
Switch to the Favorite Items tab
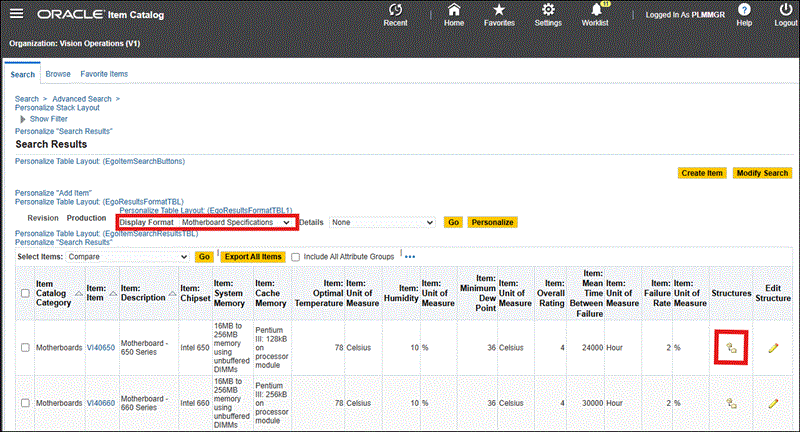point(104,74)
